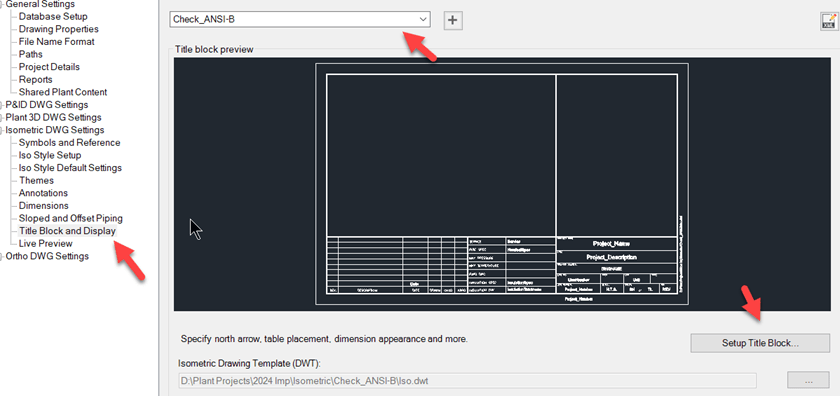Select Plant 3D DWG Settings node

[x=53, y=117]
